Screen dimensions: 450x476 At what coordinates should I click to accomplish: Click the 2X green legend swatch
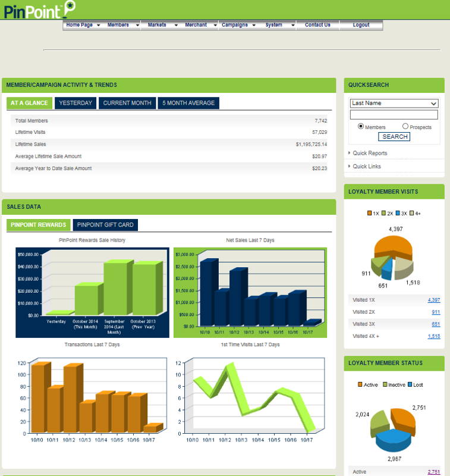point(383,213)
